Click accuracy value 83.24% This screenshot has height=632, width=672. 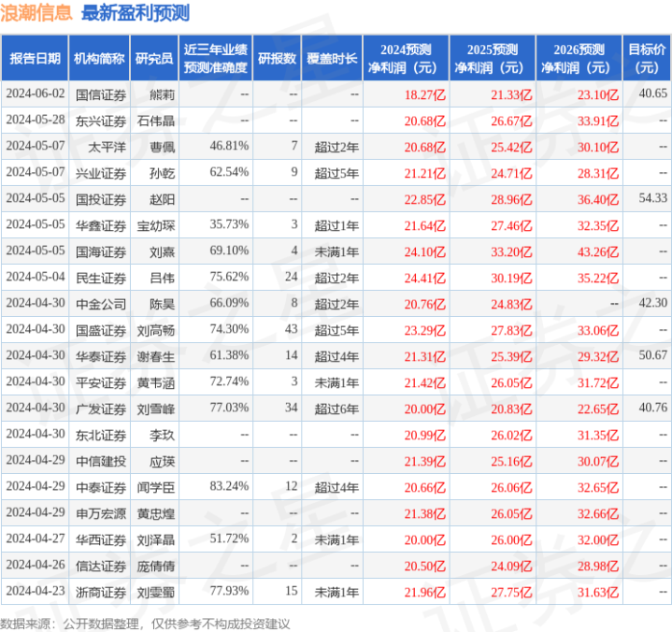229,486
